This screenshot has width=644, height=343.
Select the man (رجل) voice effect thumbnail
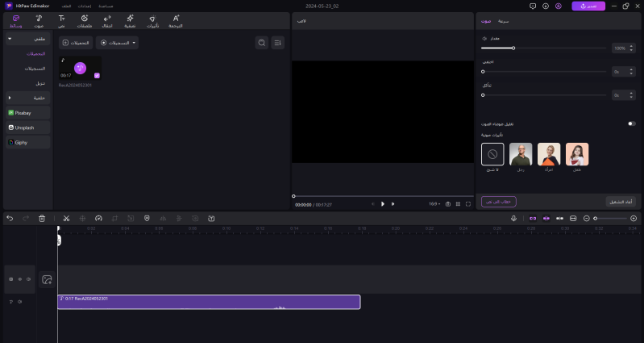pyautogui.click(x=521, y=154)
